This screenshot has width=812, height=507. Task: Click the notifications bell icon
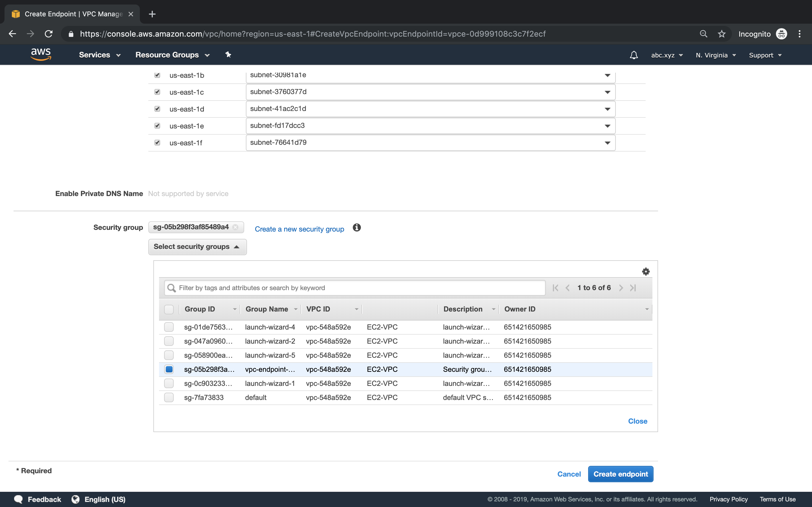(x=634, y=55)
